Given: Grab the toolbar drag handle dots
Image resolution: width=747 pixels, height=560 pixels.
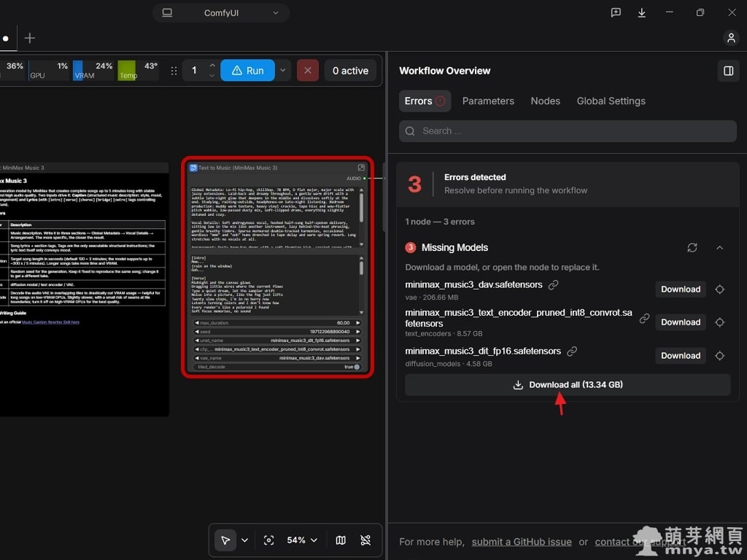Looking at the screenshot, I should 174,71.
